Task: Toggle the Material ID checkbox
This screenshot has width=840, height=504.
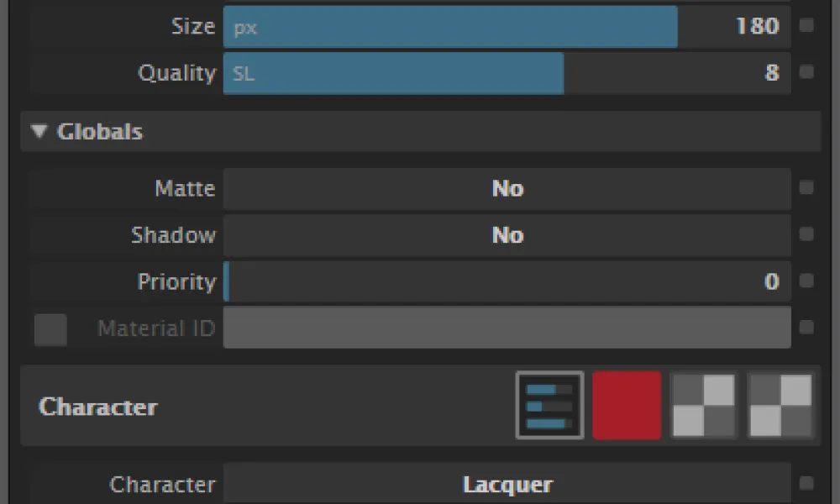Action: (x=50, y=329)
